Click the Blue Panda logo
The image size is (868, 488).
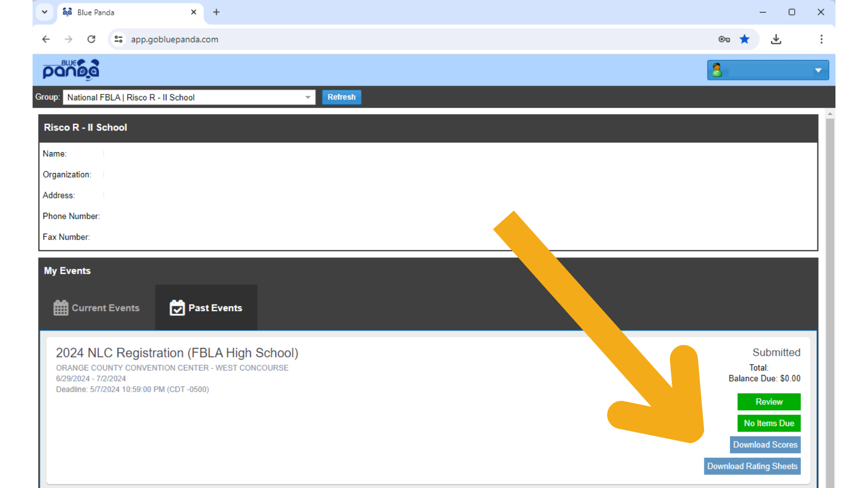pos(71,70)
